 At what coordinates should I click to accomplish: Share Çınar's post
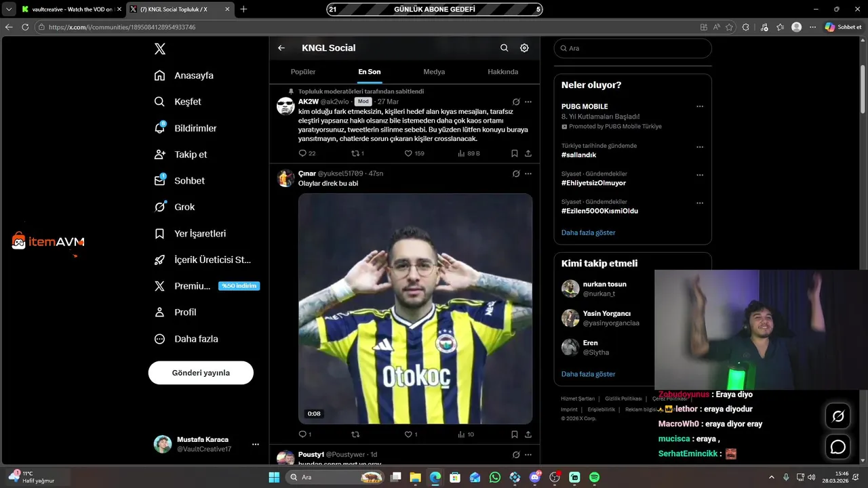tap(528, 434)
